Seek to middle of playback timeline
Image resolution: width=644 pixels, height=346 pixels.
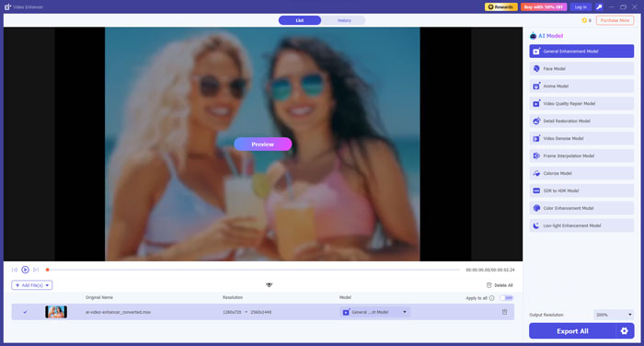pos(253,270)
